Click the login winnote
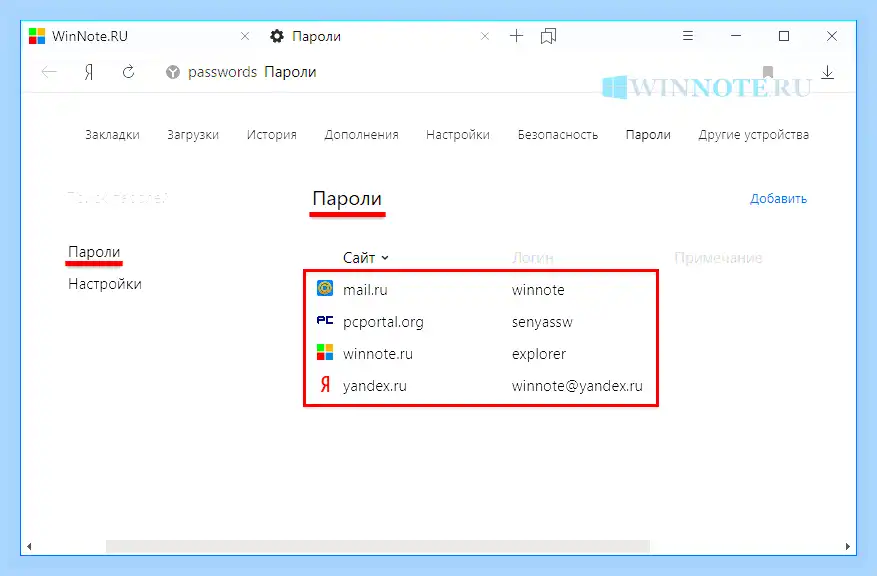The image size is (877, 576). [x=538, y=290]
